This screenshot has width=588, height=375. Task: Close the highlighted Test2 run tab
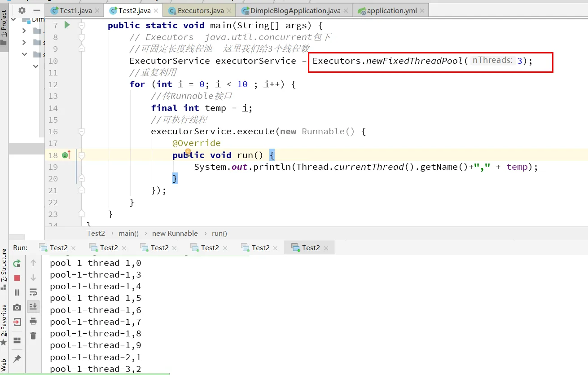tap(326, 248)
